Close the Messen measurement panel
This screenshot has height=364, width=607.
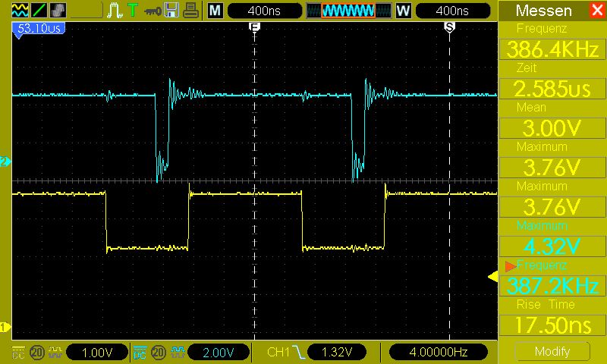pyautogui.click(x=598, y=10)
